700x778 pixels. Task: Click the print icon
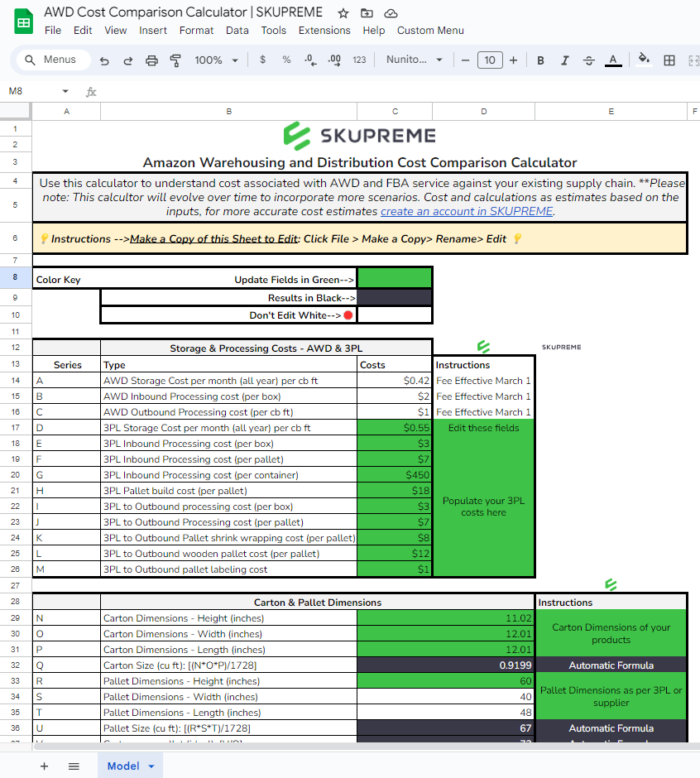point(151,60)
